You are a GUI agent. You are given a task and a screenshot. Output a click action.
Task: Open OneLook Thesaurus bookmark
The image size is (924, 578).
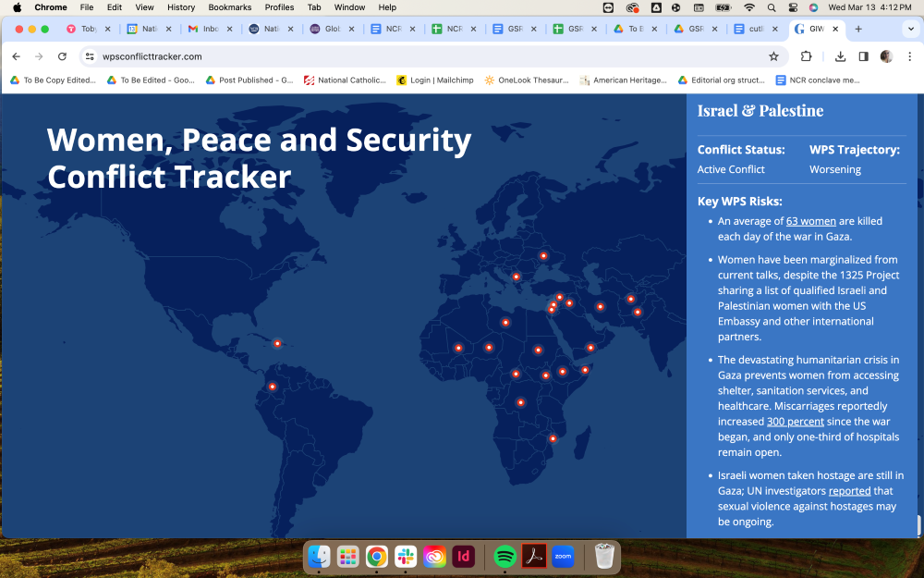tap(527, 80)
